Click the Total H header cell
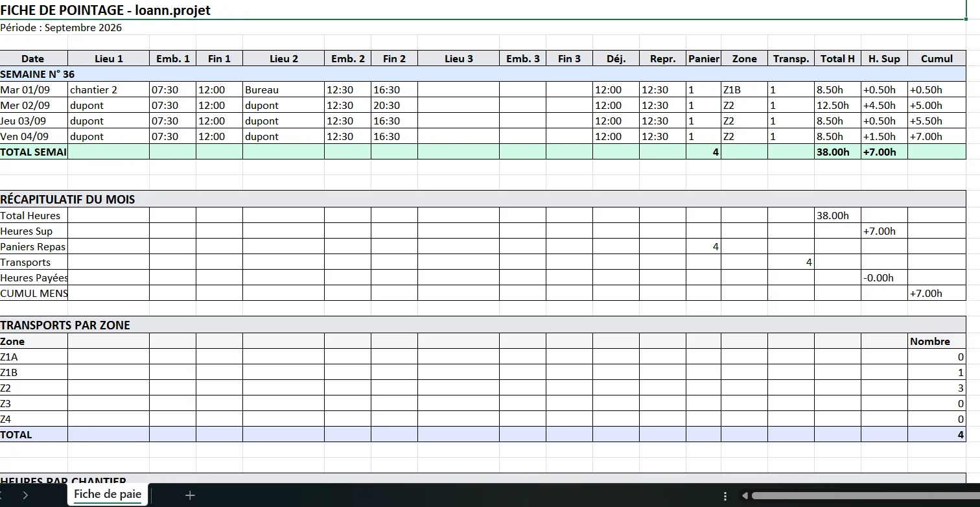 (x=838, y=58)
